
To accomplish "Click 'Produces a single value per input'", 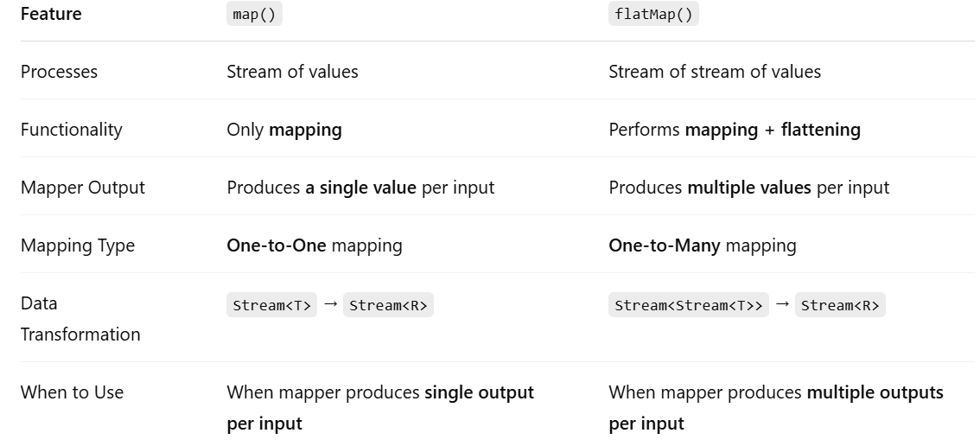I will click(x=360, y=188).
